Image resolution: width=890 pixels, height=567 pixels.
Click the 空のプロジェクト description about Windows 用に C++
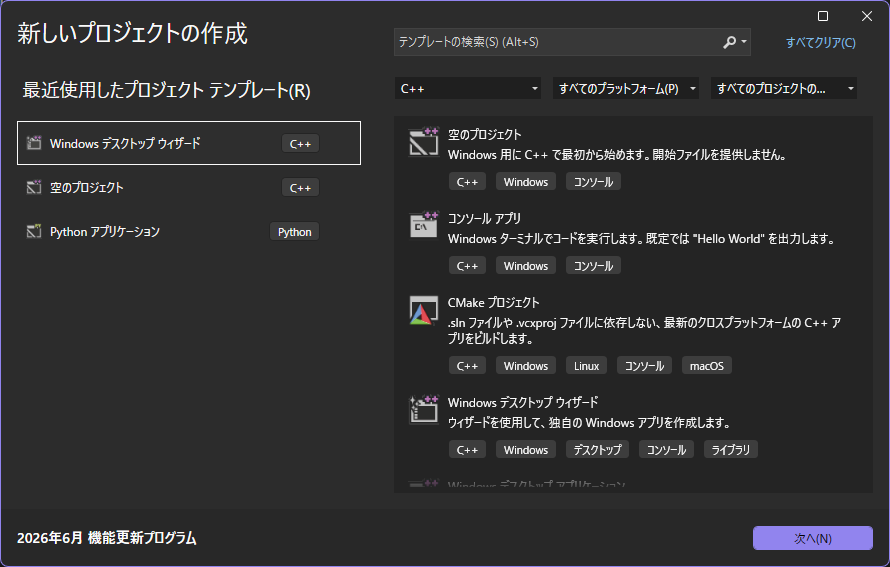pyautogui.click(x=616, y=154)
